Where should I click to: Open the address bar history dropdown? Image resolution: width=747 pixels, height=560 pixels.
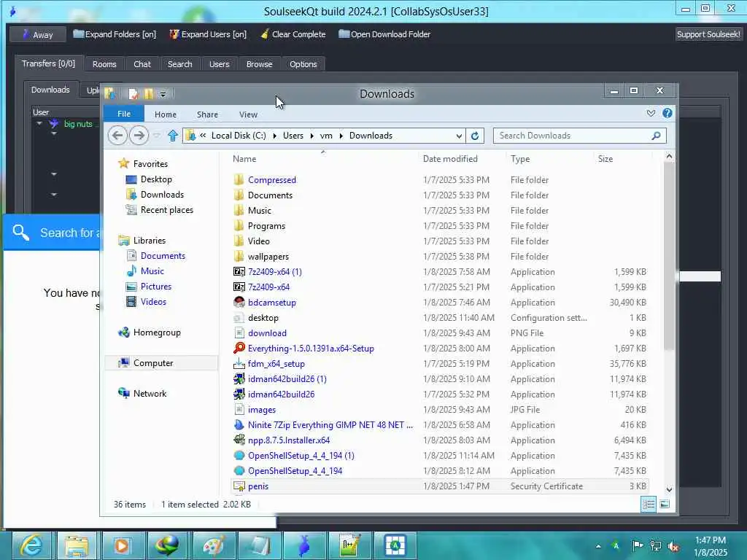click(x=459, y=136)
